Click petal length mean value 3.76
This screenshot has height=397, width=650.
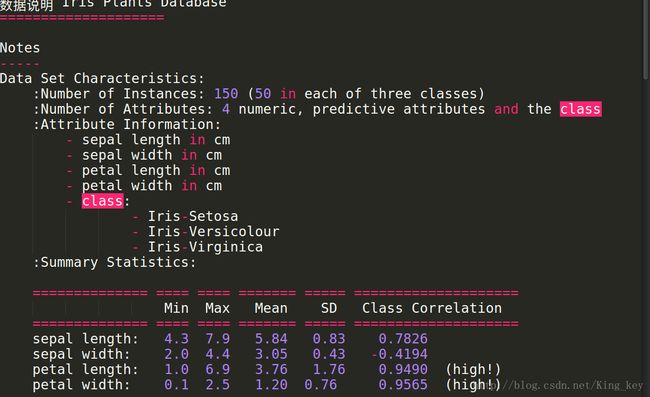[x=271, y=370]
